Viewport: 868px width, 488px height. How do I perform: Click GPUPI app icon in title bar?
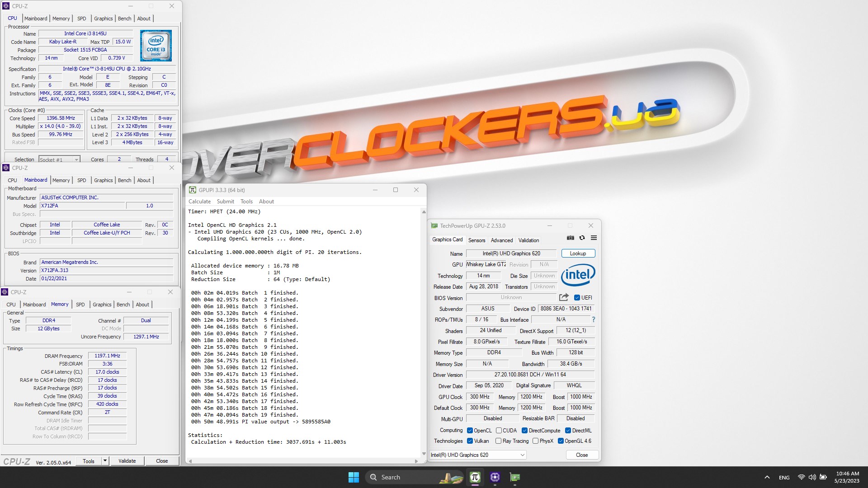click(193, 190)
